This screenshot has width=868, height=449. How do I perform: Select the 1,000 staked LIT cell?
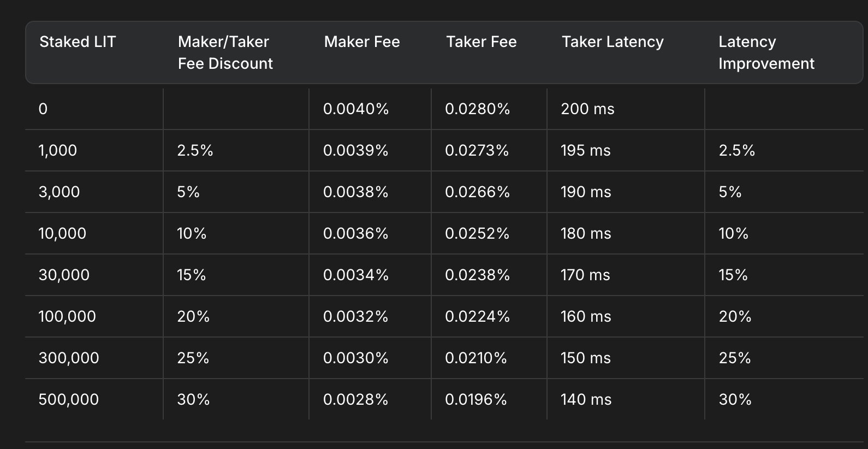(x=58, y=150)
